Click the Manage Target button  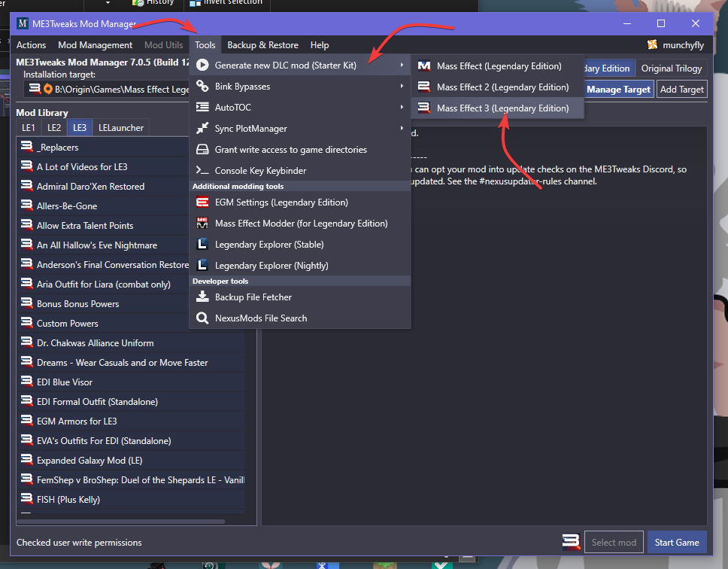[x=618, y=89]
